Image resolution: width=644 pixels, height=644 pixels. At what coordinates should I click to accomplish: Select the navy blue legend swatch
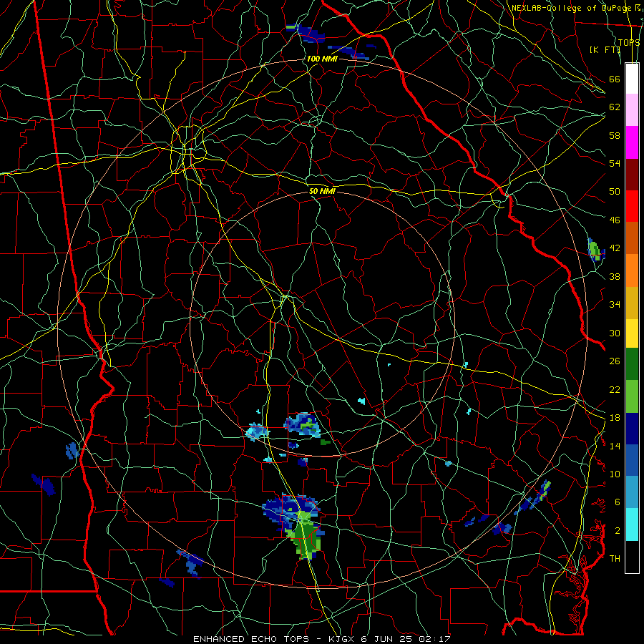632,429
